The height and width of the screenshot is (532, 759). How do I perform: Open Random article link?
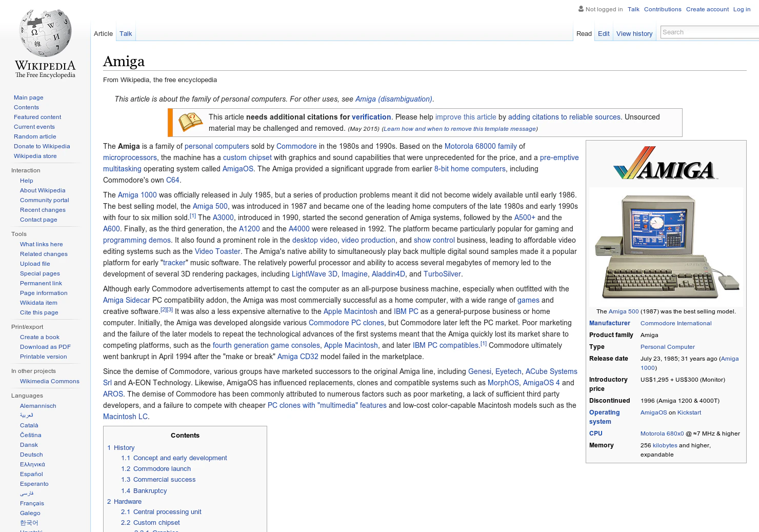click(35, 136)
